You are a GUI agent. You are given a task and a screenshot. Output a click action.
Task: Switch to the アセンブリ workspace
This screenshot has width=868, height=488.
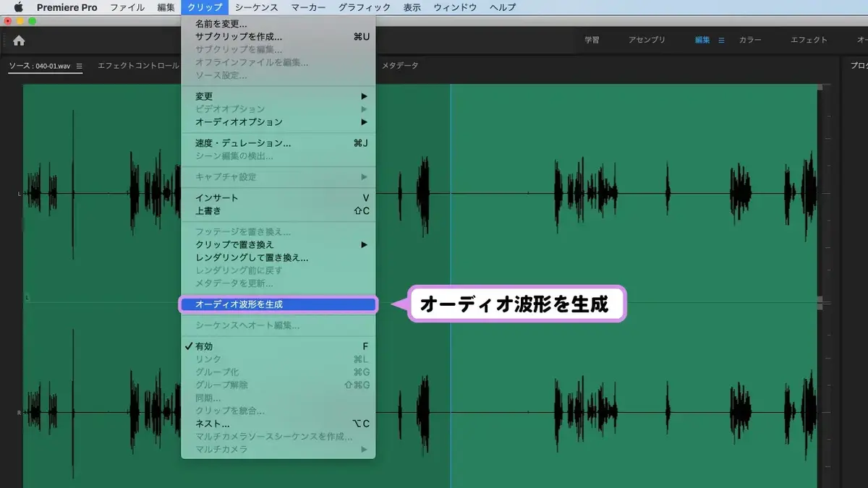(x=647, y=40)
